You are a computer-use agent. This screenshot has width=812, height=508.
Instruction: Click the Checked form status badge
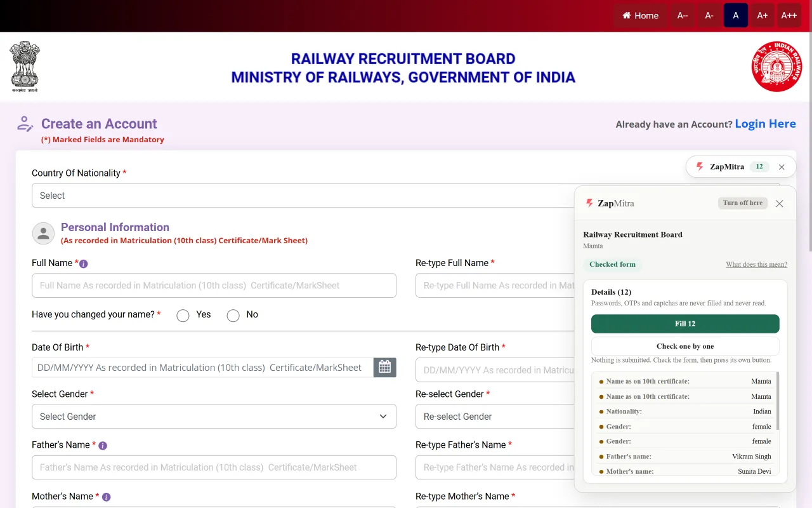612,264
